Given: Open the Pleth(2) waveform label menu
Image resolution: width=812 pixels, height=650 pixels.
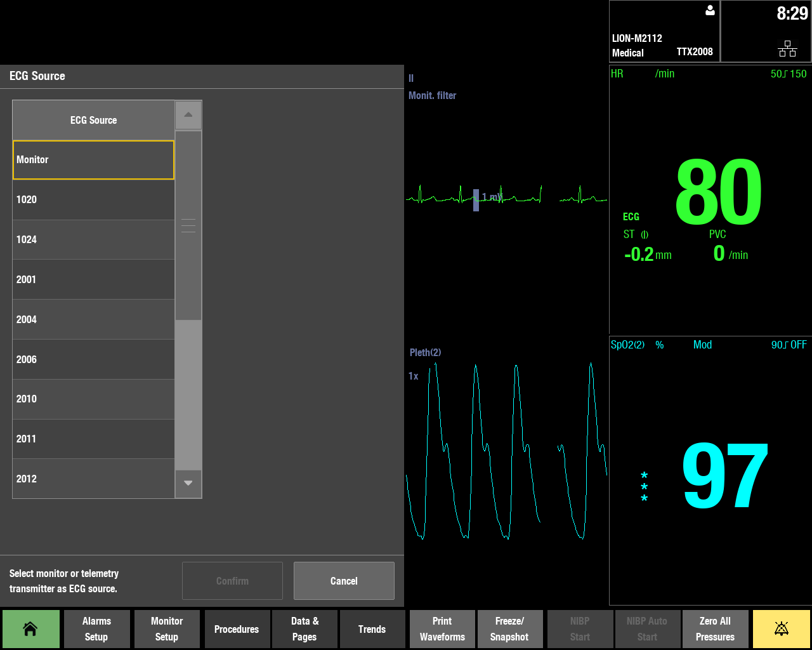Looking at the screenshot, I should 426,352.
